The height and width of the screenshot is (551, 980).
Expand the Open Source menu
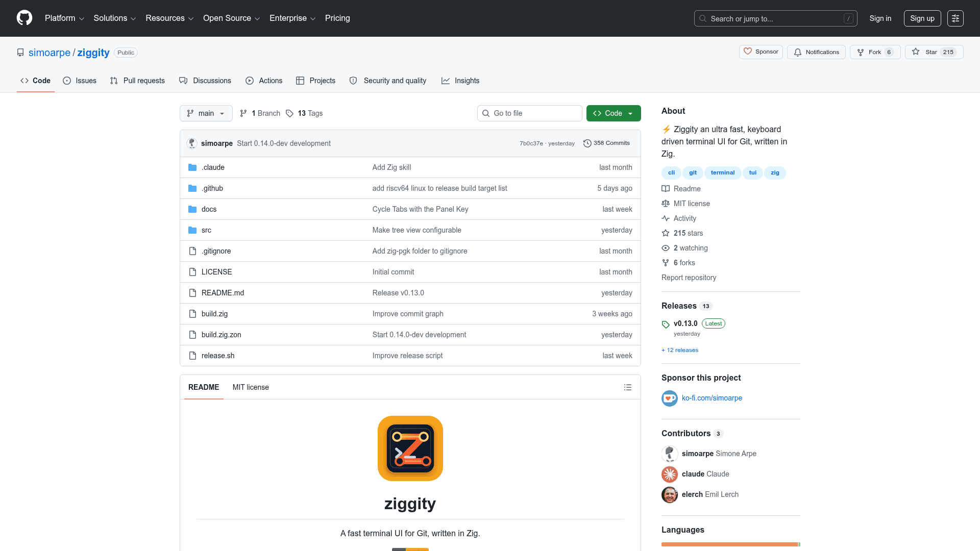click(232, 18)
